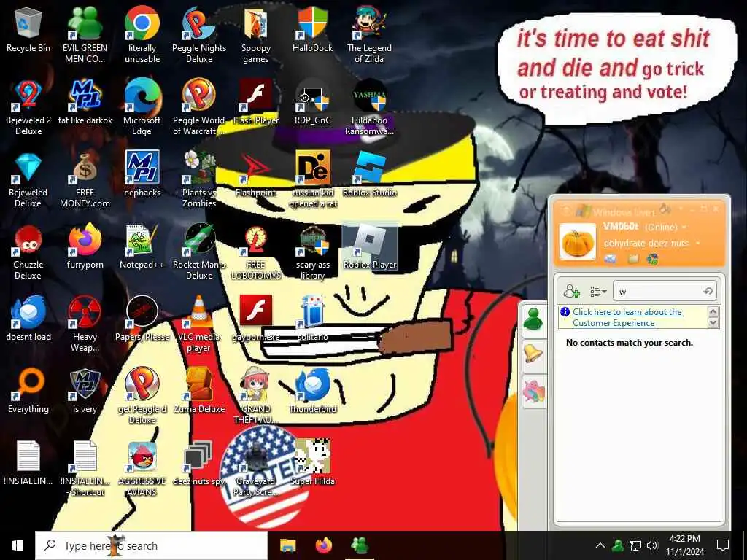Viewport: 747px width, 560px height.
Task: Select the Roblox Player desktop icon
Action: click(369, 246)
